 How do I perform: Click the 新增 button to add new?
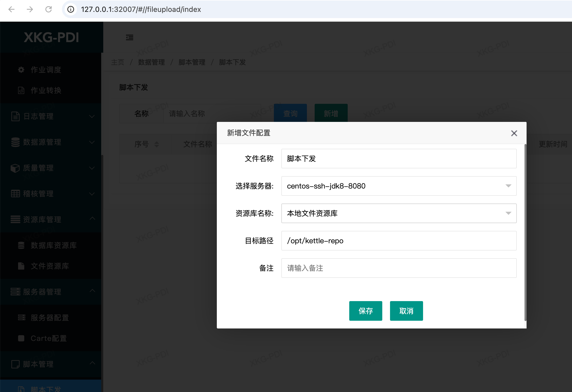tap(331, 113)
